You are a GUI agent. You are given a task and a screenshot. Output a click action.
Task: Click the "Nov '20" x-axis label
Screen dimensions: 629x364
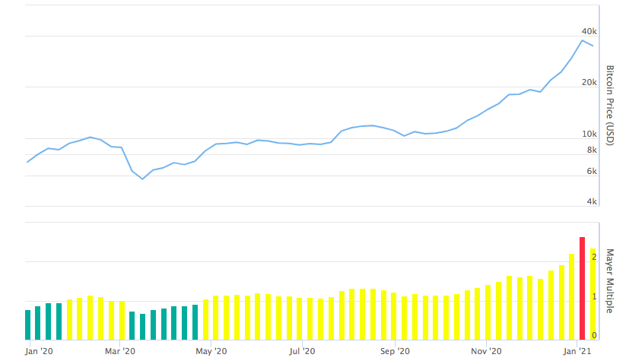(x=486, y=351)
